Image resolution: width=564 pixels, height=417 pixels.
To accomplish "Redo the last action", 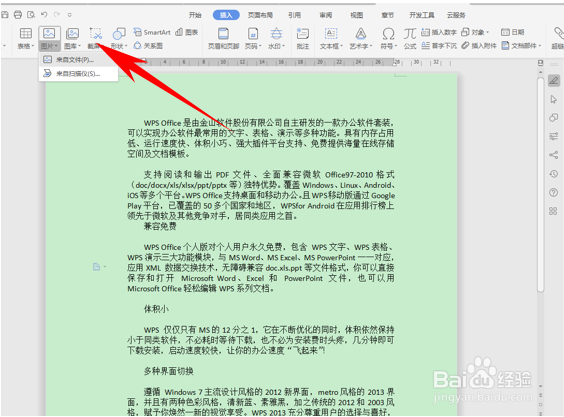I will pyautogui.click(x=57, y=15).
